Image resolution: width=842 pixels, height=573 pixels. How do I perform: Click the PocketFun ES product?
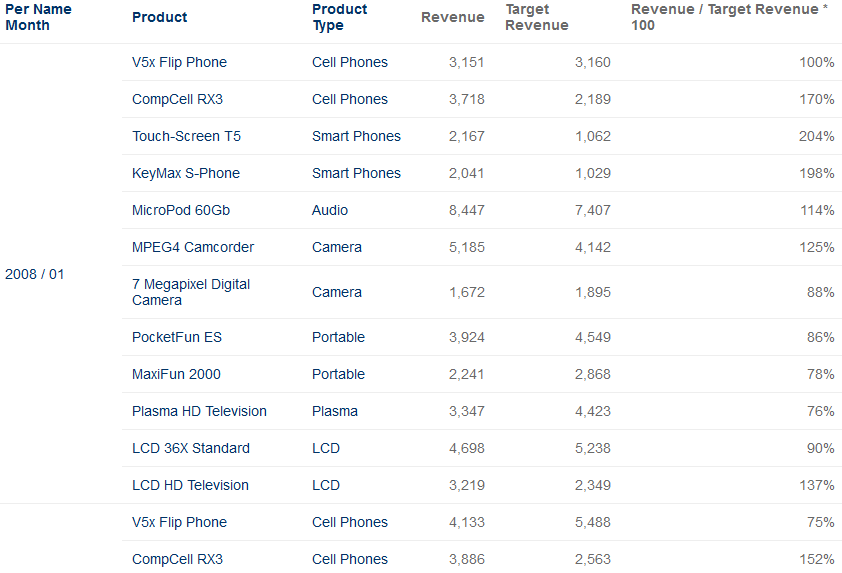click(x=177, y=337)
